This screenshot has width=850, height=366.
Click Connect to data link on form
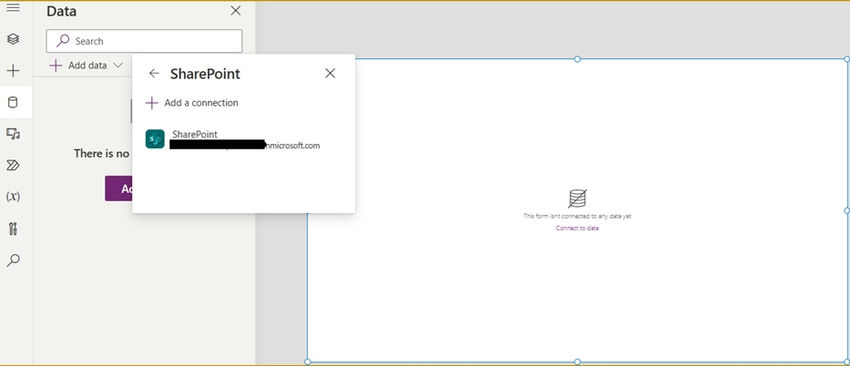coord(577,228)
